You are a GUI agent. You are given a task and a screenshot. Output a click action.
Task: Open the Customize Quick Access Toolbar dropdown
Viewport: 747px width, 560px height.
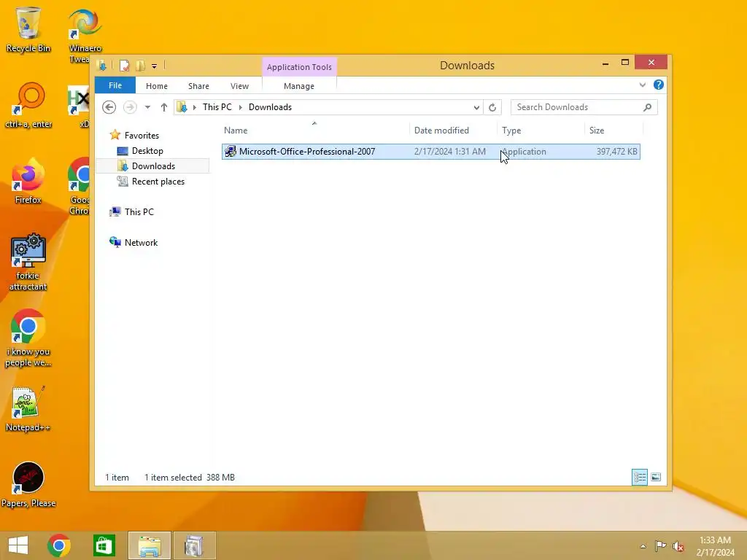[155, 66]
